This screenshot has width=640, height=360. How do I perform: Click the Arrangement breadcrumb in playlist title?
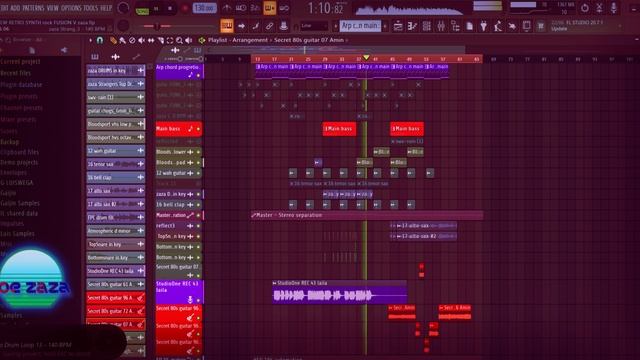click(250, 40)
